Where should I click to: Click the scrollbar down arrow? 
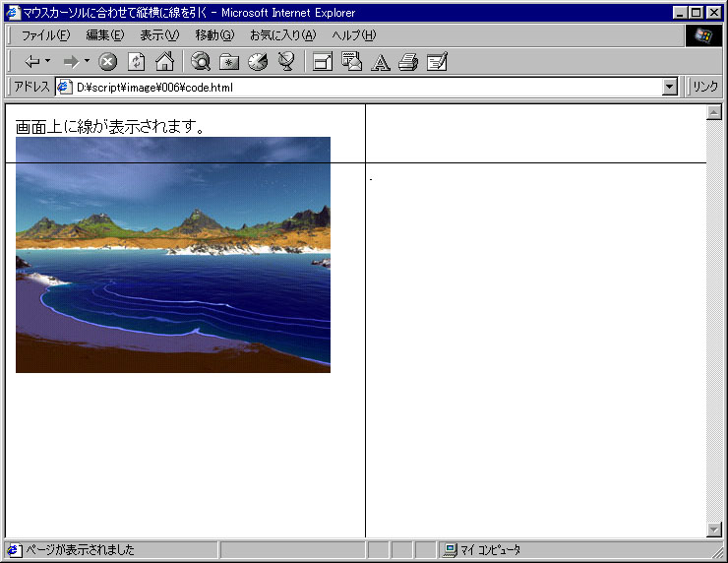point(713,530)
